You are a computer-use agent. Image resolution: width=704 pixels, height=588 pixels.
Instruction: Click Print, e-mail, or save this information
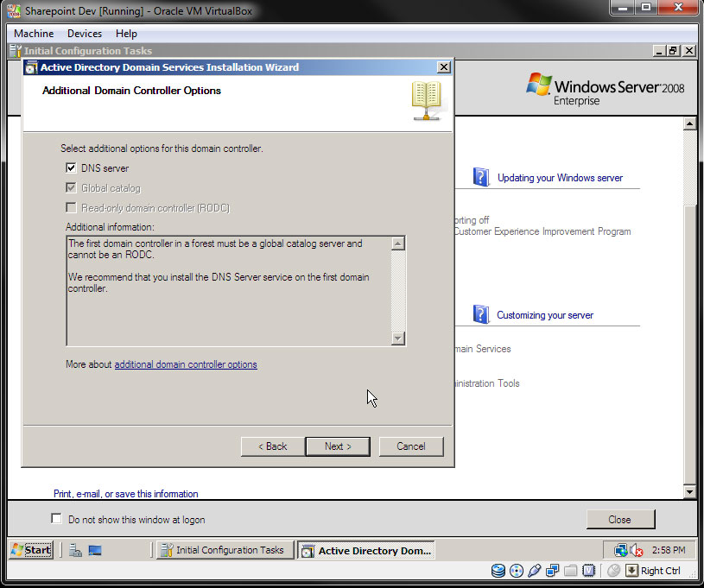(126, 494)
